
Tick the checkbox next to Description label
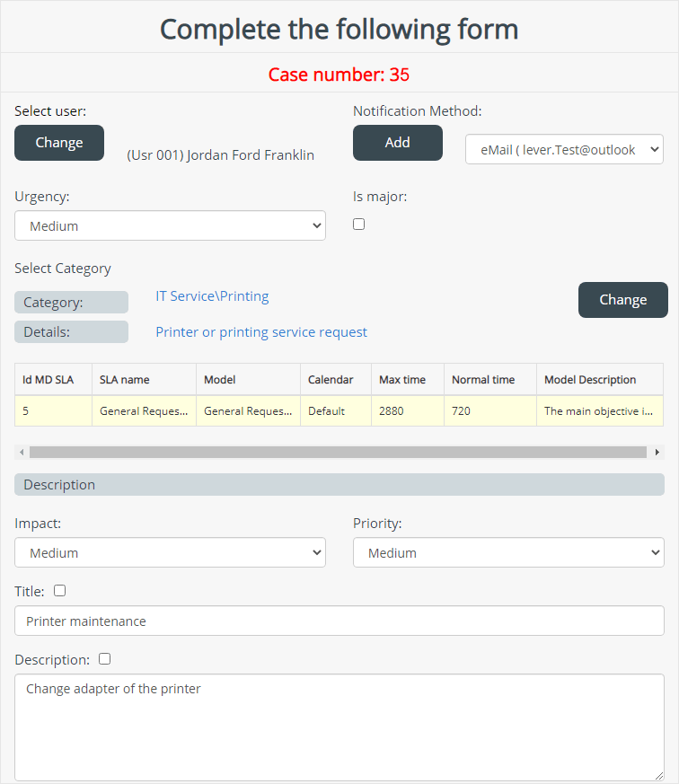[x=104, y=658]
